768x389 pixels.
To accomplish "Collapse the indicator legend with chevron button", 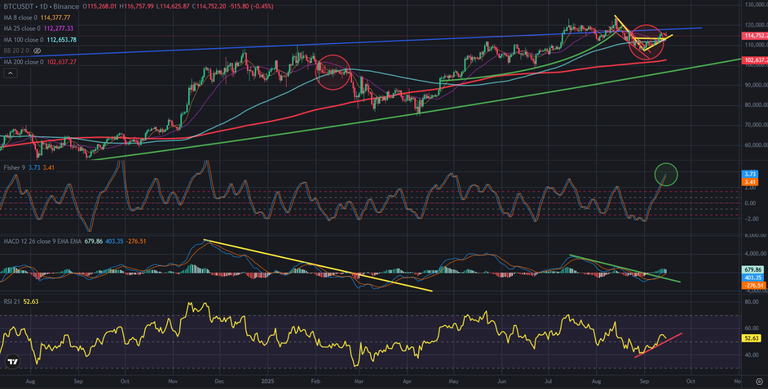I will coord(10,73).
